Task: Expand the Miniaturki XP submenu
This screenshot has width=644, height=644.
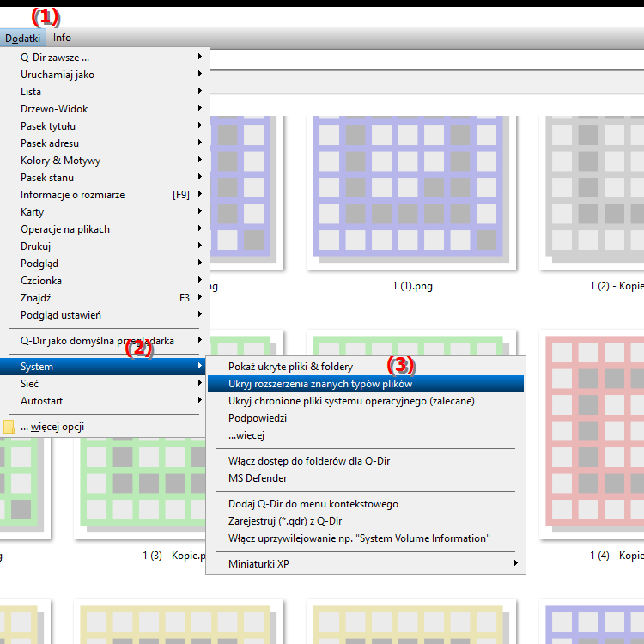Action: pos(366,564)
